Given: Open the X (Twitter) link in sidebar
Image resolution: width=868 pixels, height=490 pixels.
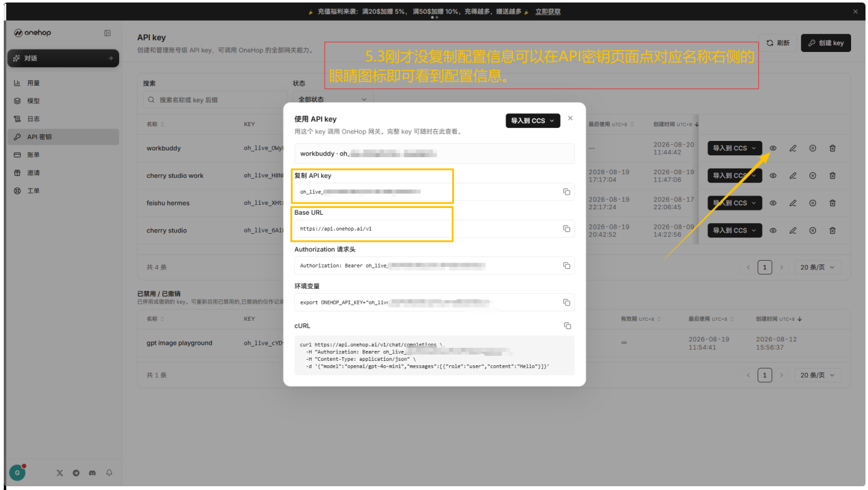Looking at the screenshot, I should (x=60, y=473).
